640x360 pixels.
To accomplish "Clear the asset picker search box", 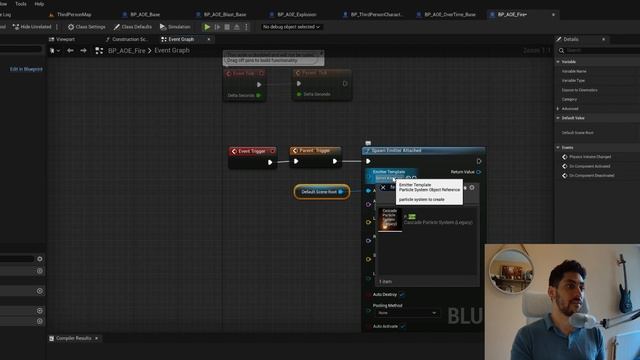I will click(383, 187).
